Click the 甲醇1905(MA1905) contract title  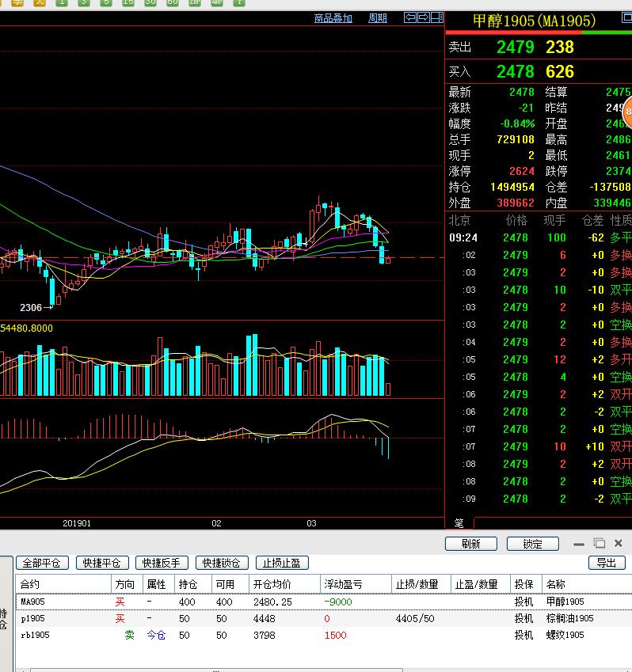click(535, 21)
